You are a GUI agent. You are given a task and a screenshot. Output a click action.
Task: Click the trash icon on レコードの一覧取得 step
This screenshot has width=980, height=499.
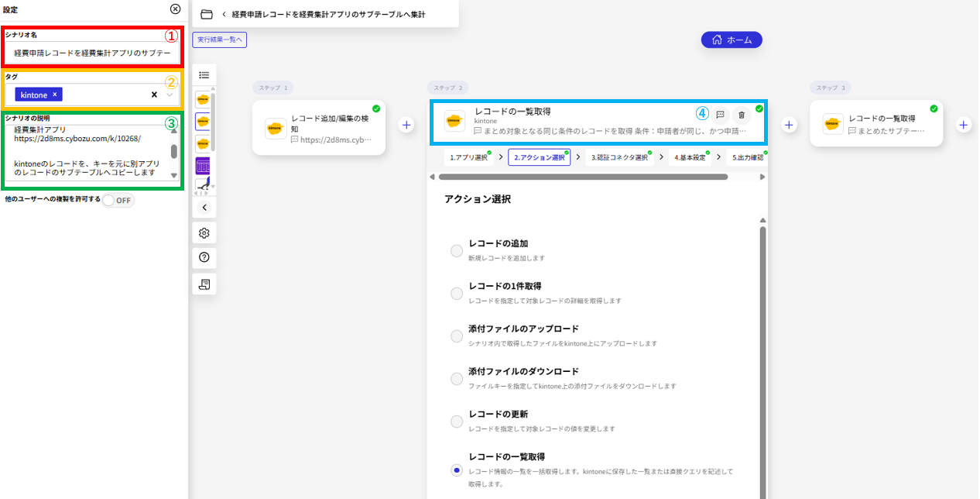[741, 115]
